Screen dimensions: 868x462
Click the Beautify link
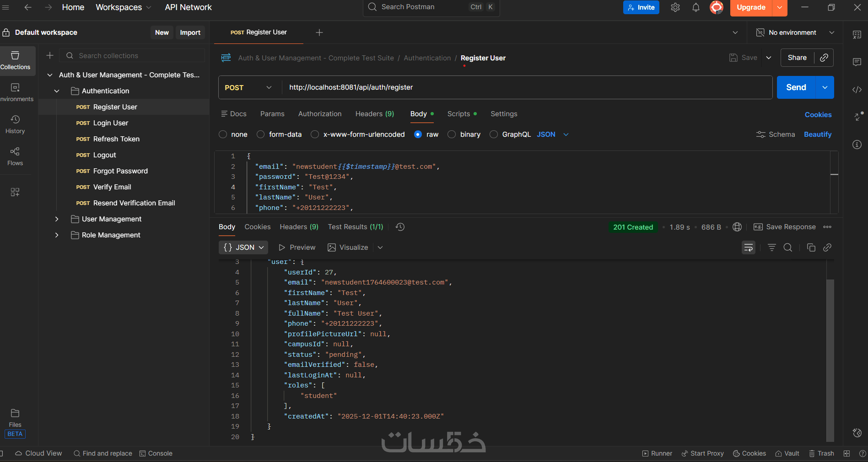[x=818, y=134]
